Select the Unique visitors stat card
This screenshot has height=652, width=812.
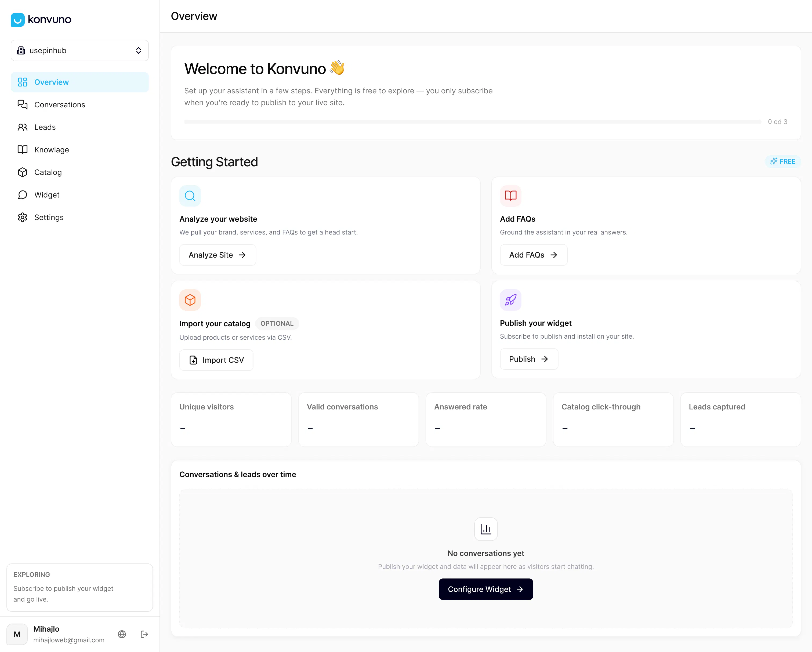pos(231,420)
